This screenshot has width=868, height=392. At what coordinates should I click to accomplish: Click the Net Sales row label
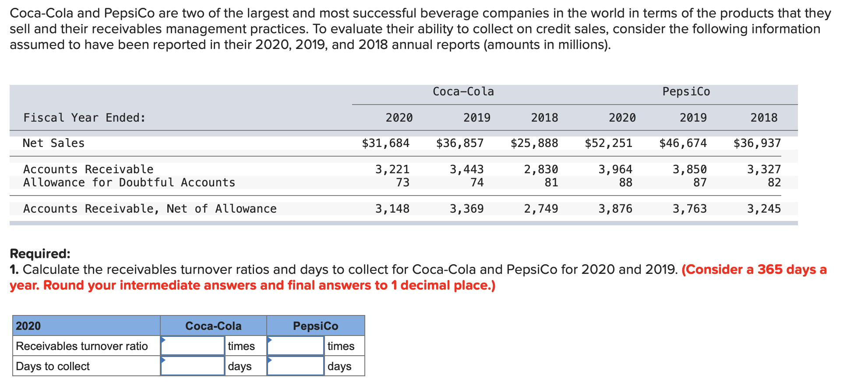(54, 143)
